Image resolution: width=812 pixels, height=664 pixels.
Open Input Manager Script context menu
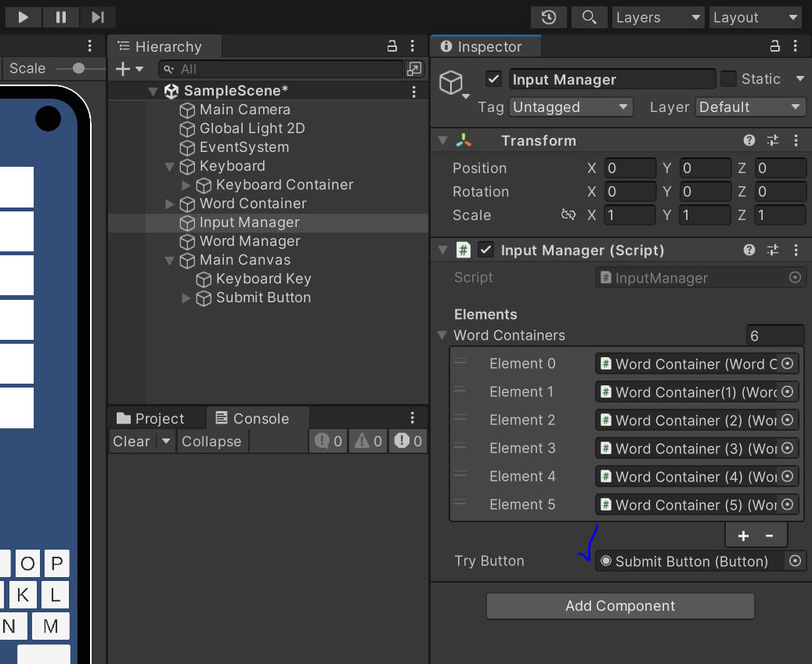[x=796, y=250]
